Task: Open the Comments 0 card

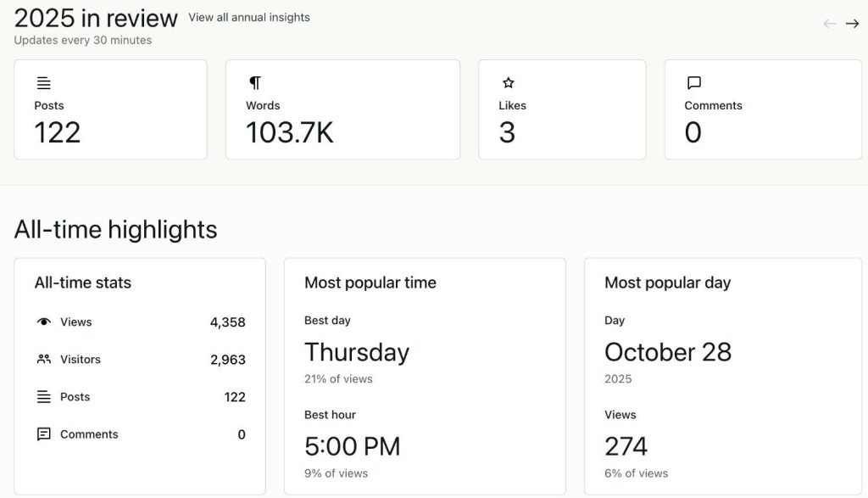Action: click(x=763, y=109)
